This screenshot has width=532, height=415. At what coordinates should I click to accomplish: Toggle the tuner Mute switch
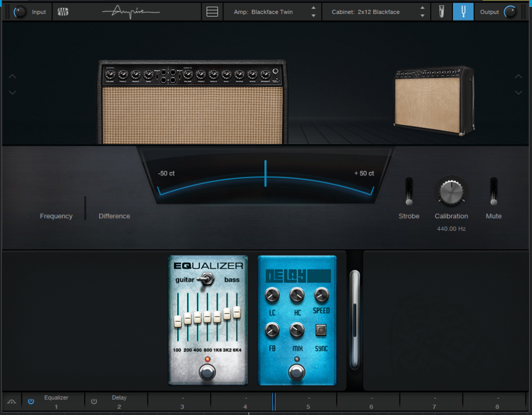coord(494,192)
